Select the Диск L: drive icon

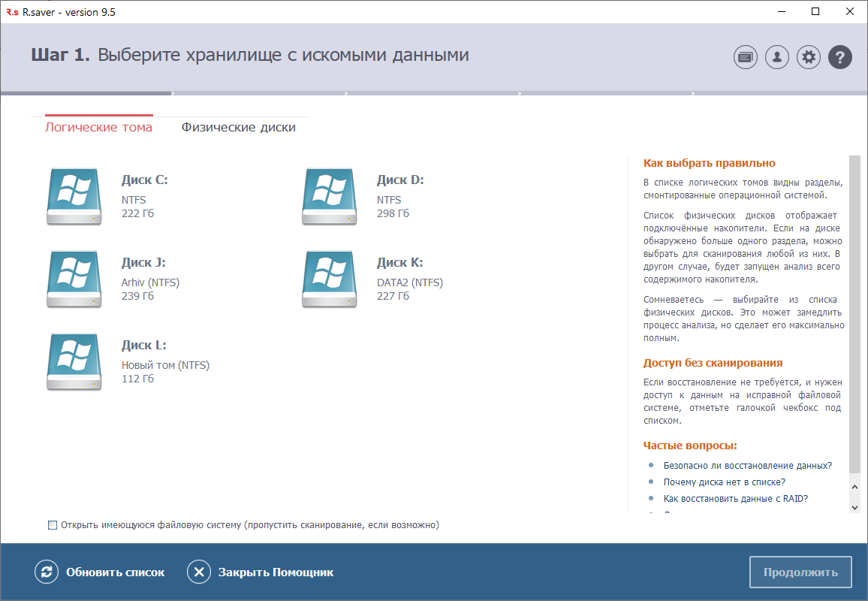pos(74,361)
